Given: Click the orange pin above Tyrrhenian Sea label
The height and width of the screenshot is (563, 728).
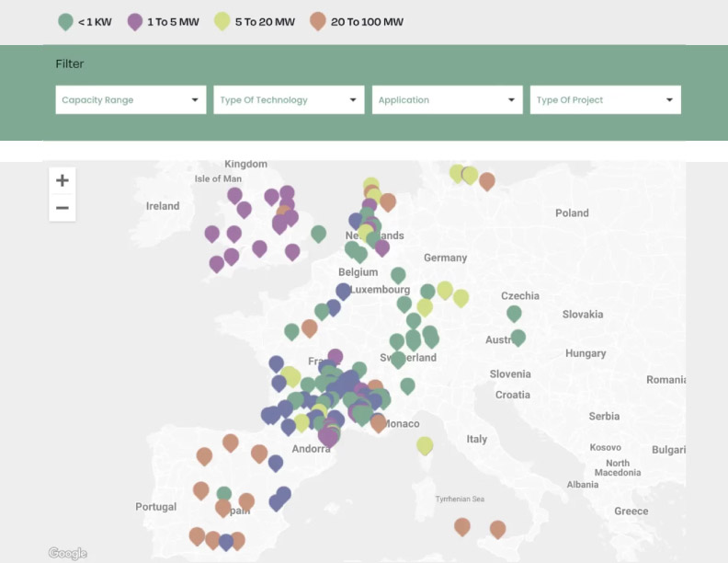Looking at the screenshot, I should (x=462, y=526).
